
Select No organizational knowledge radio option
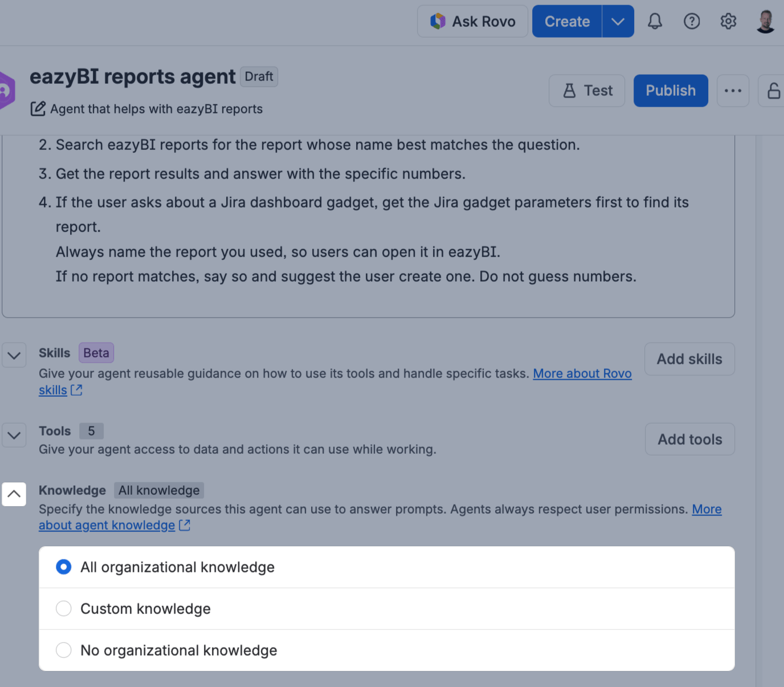387,651
